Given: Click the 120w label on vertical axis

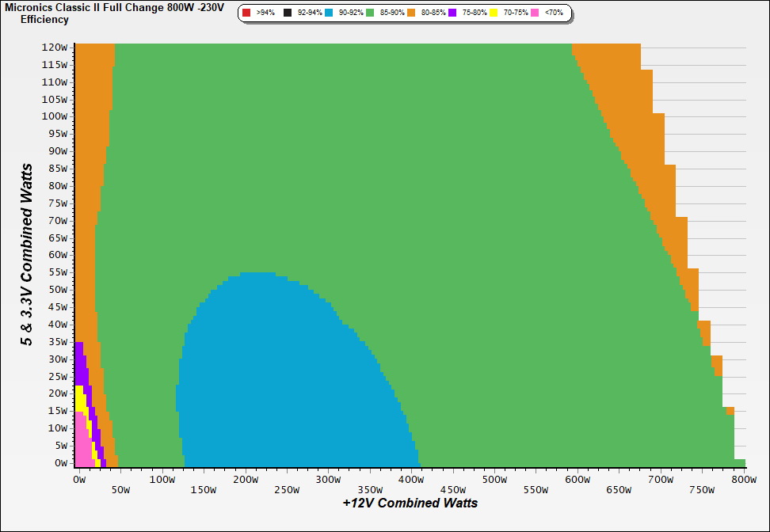Looking at the screenshot, I should tap(55, 47).
